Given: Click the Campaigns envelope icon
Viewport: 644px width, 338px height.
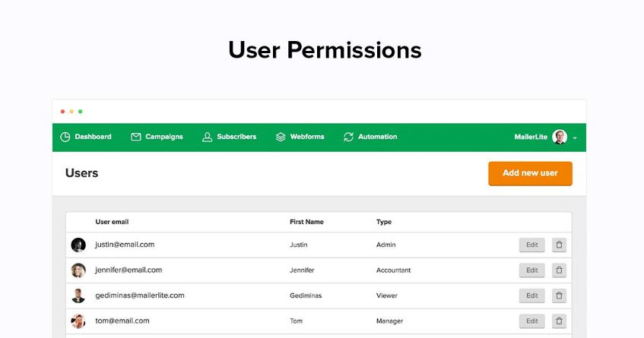Looking at the screenshot, I should tap(136, 137).
